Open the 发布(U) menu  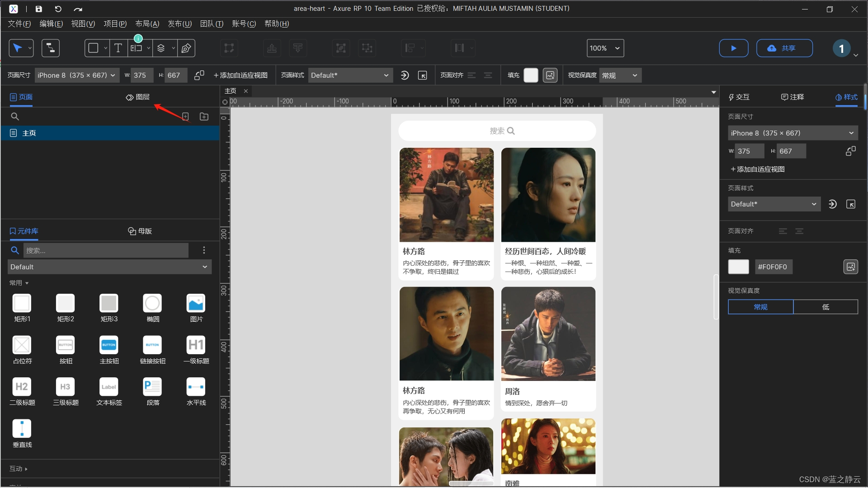179,23
